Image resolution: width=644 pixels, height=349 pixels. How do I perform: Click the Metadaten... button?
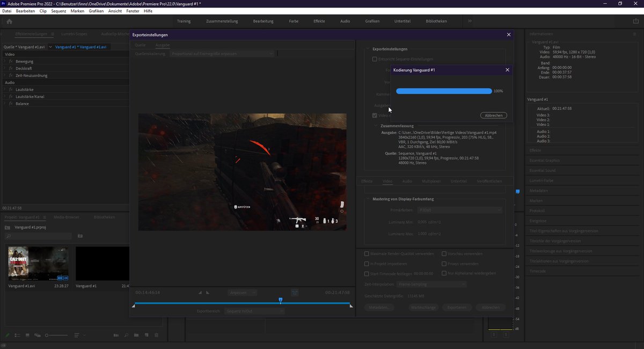click(x=380, y=308)
